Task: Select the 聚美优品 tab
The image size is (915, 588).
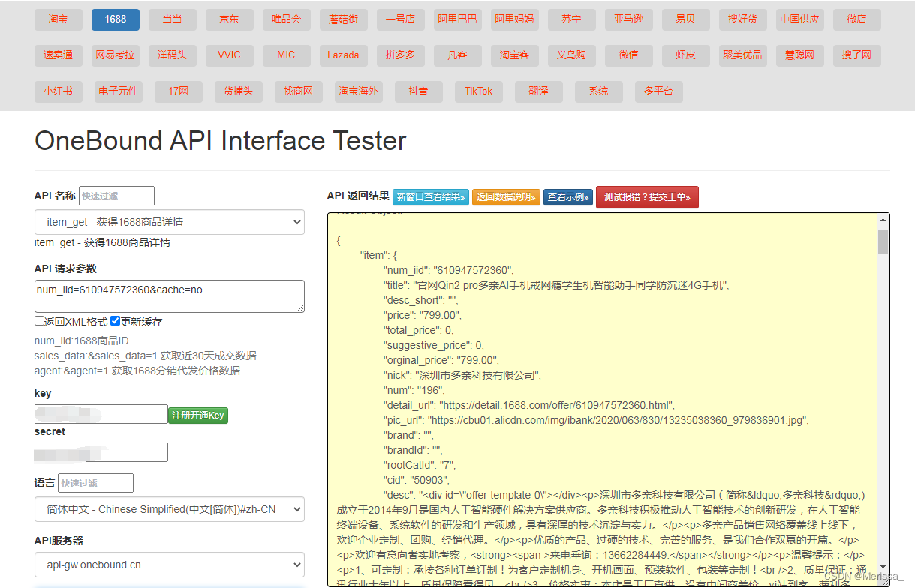Action: [x=742, y=55]
